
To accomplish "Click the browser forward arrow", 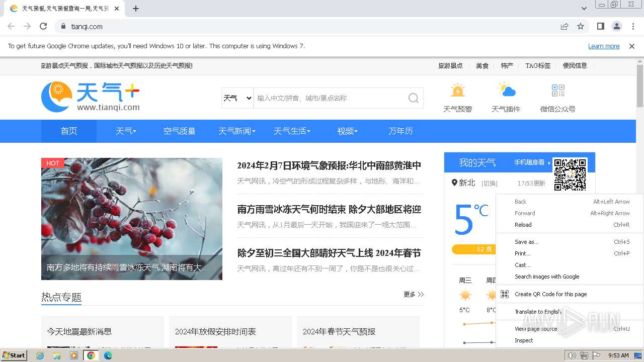I will (27, 26).
